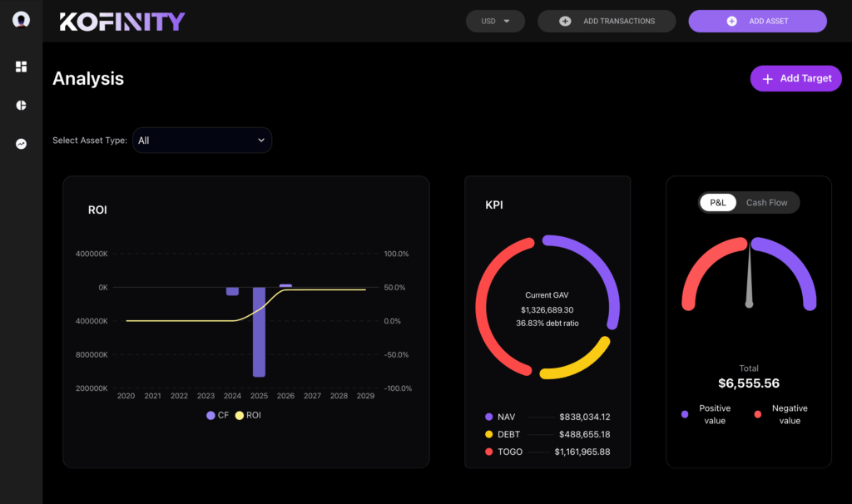Click the Kofinity logo

[x=122, y=22]
